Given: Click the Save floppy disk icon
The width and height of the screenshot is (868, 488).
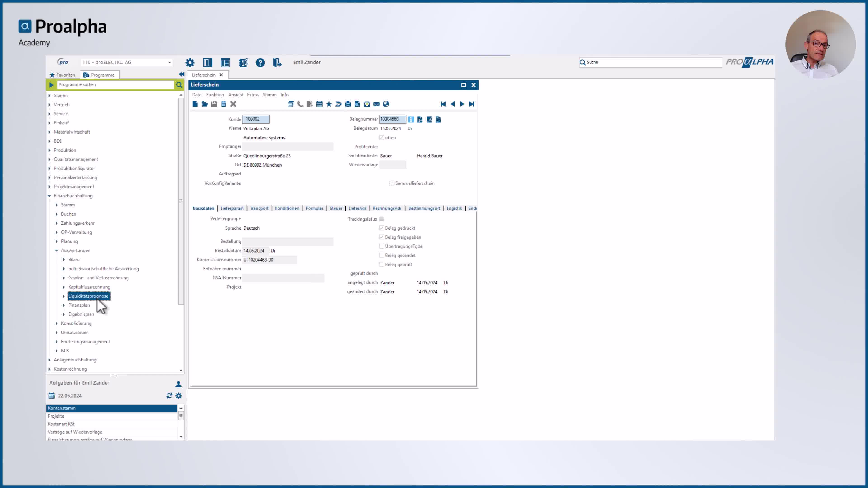Looking at the screenshot, I should pos(214,104).
